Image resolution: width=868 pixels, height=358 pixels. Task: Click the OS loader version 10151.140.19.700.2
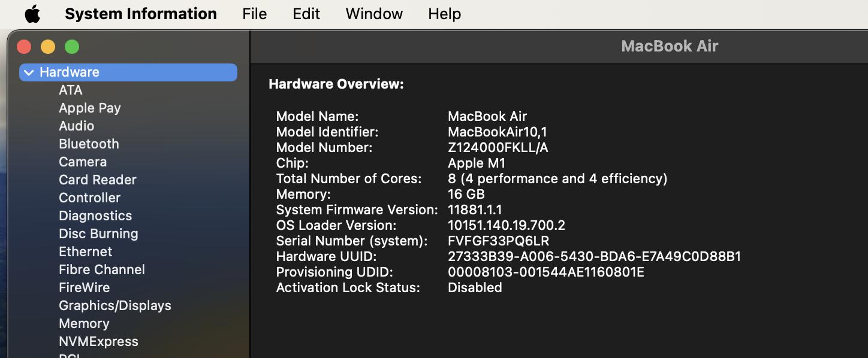[507, 225]
